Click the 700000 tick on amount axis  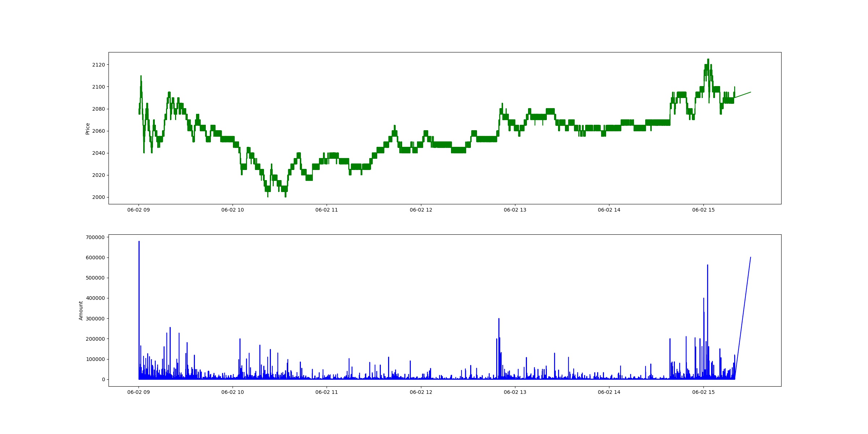[95, 237]
